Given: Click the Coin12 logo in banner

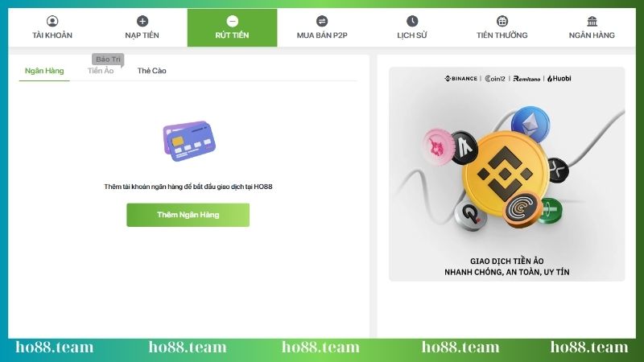Looking at the screenshot, I should pos(495,78).
